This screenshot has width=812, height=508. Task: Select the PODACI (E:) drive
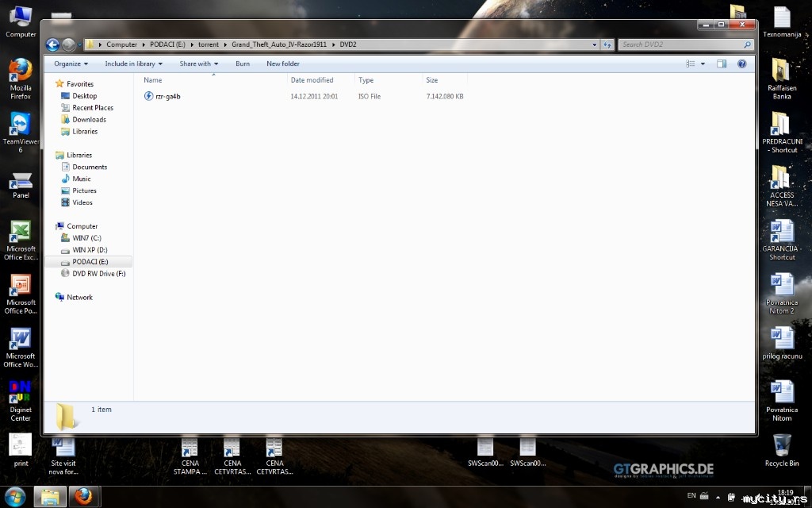coord(88,262)
